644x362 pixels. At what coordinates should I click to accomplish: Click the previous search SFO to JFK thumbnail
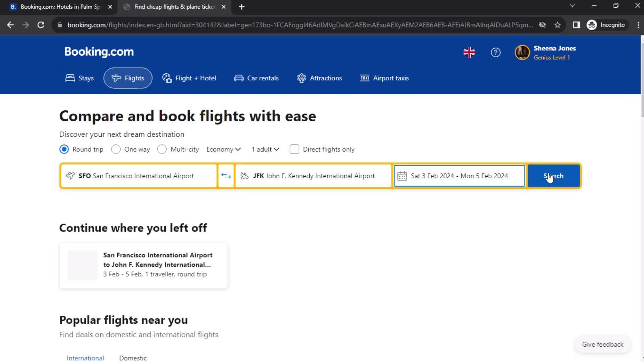(x=82, y=264)
